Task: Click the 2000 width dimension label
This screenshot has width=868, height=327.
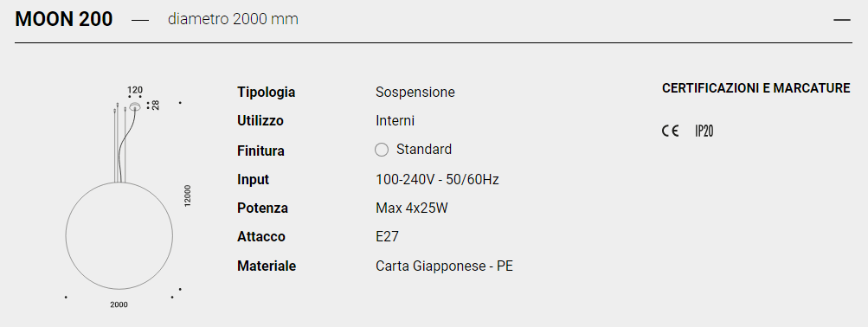Action: click(x=119, y=305)
